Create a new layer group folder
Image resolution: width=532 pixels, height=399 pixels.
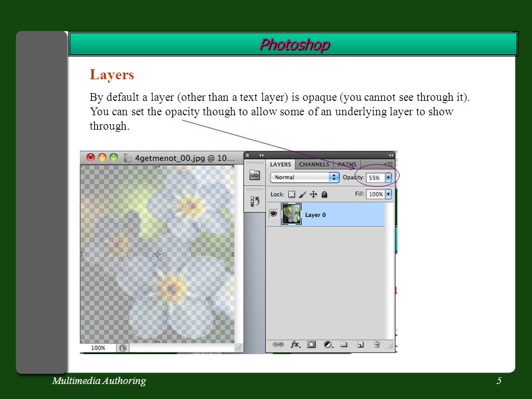click(x=344, y=344)
